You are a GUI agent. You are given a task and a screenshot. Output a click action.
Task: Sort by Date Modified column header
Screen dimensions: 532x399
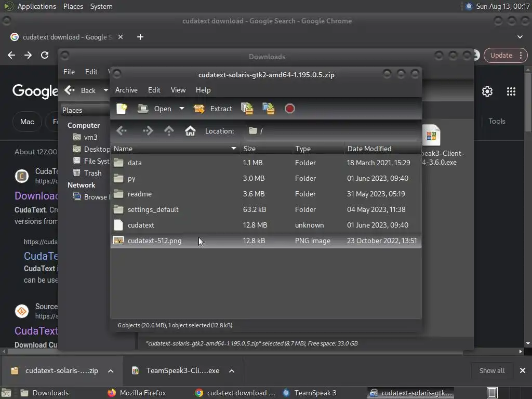pos(383,149)
